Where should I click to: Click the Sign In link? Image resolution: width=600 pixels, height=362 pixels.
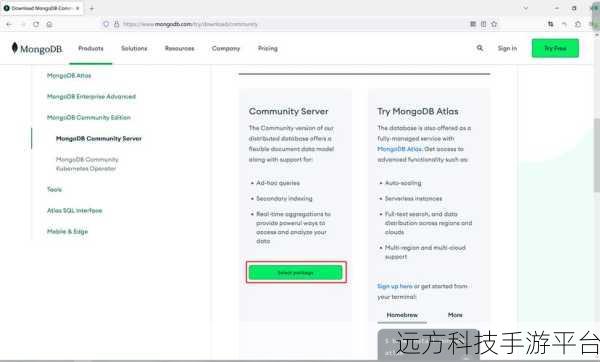pos(507,48)
